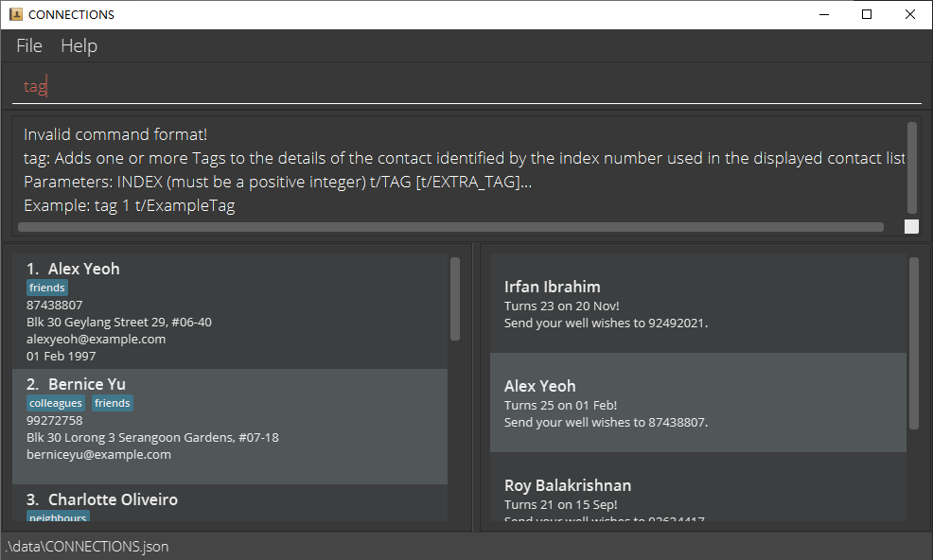Click the 'colleagues' tag under Bernice Yu

point(56,404)
